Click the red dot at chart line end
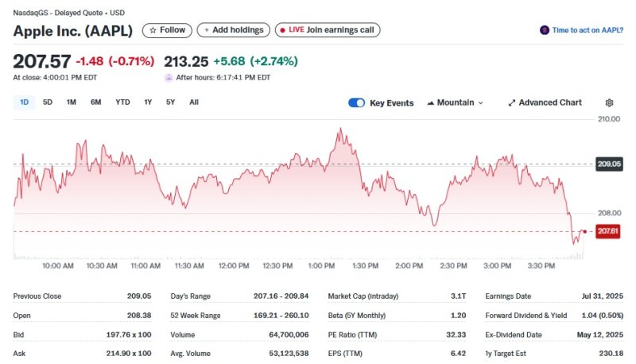This screenshot has width=636, height=364. point(584,232)
